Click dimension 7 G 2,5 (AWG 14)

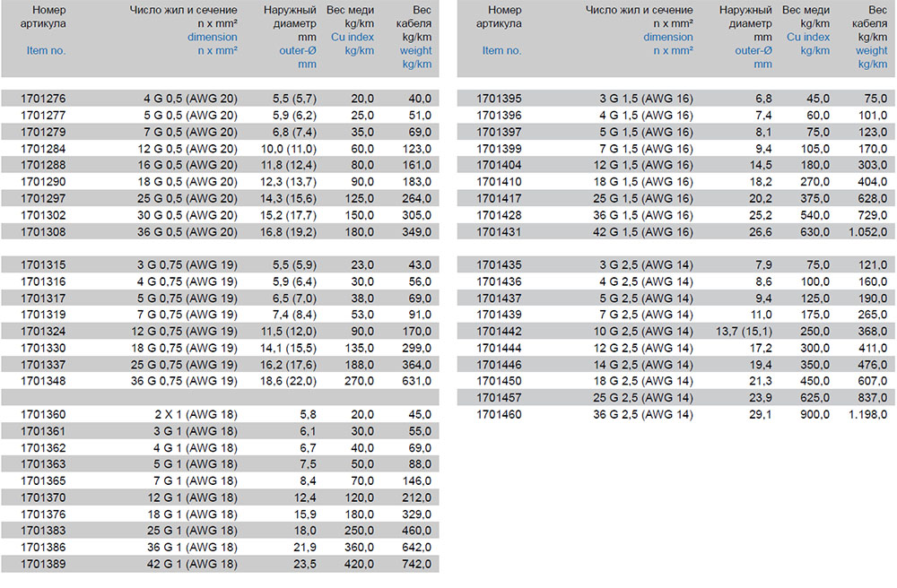coord(647,315)
